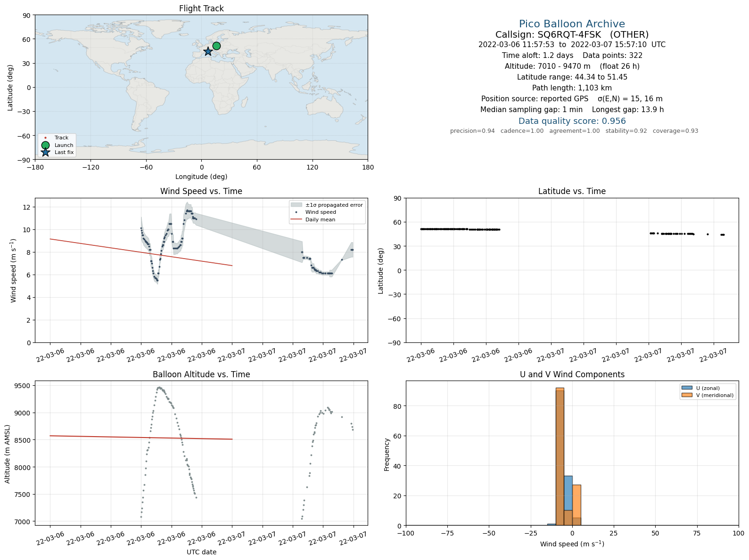
Task: Click the red daily mean line in wind speed chart
Action: (x=141, y=252)
